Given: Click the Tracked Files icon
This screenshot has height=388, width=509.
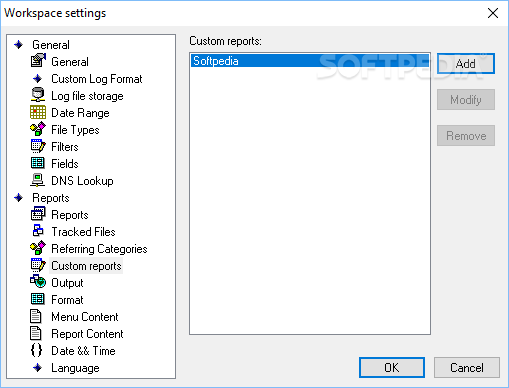Looking at the screenshot, I should (38, 231).
